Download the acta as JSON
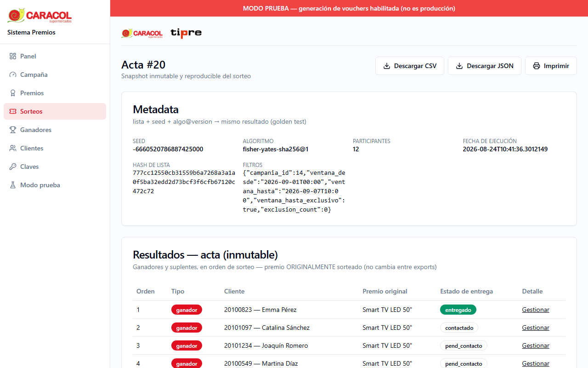The height and width of the screenshot is (368, 588). pos(485,66)
